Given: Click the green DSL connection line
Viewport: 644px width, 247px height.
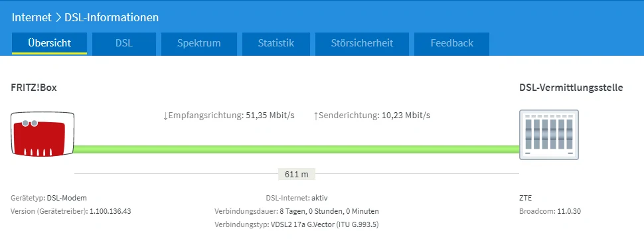Looking at the screenshot, I should pos(297,149).
